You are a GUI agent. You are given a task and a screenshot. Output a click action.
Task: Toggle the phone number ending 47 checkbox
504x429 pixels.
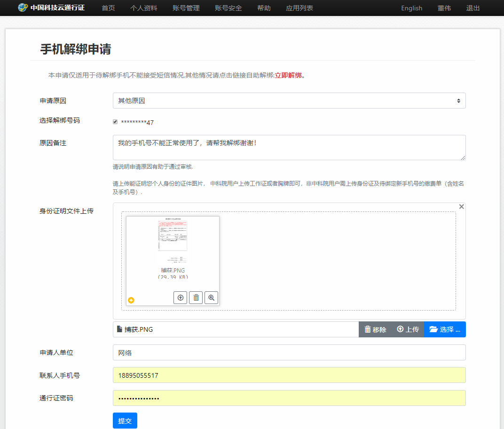pyautogui.click(x=115, y=122)
